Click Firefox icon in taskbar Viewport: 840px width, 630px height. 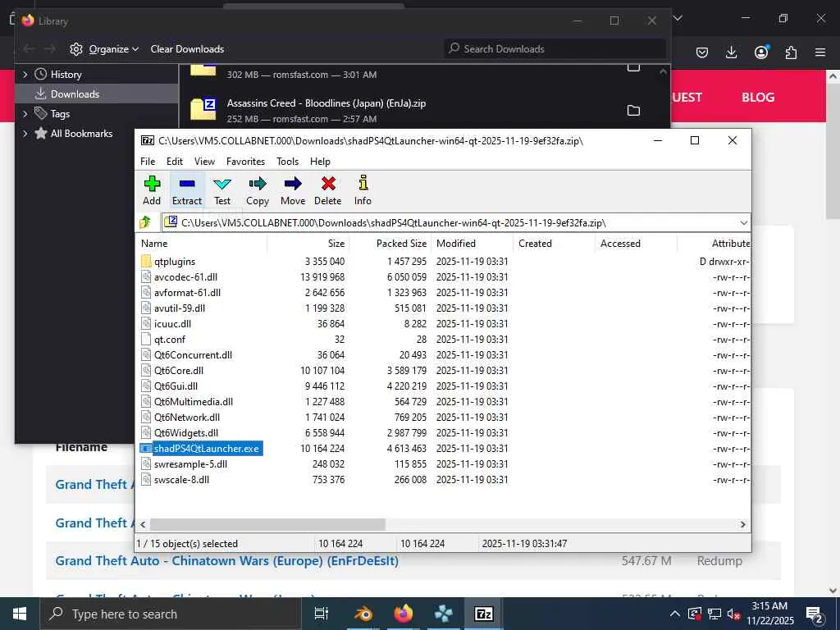(x=403, y=614)
